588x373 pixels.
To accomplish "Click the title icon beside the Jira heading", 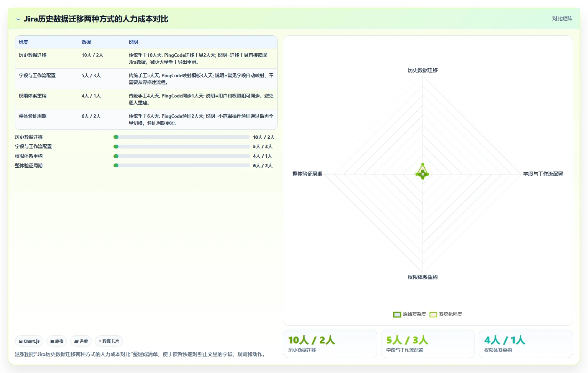I will (18, 19).
